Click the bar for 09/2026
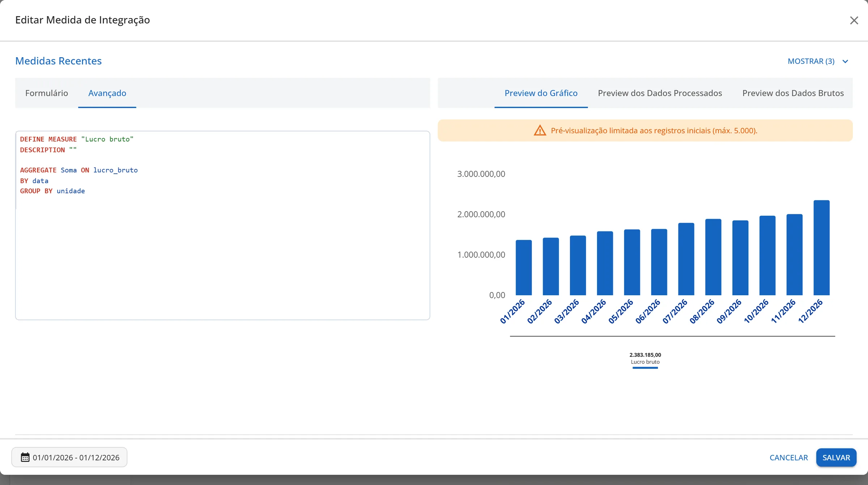Image resolution: width=868 pixels, height=485 pixels. [740, 258]
